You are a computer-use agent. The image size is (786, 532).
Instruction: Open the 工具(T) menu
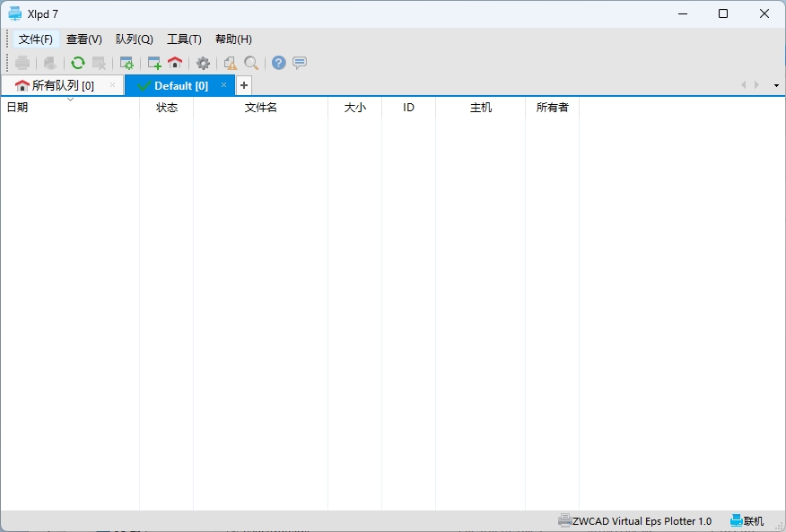point(183,39)
